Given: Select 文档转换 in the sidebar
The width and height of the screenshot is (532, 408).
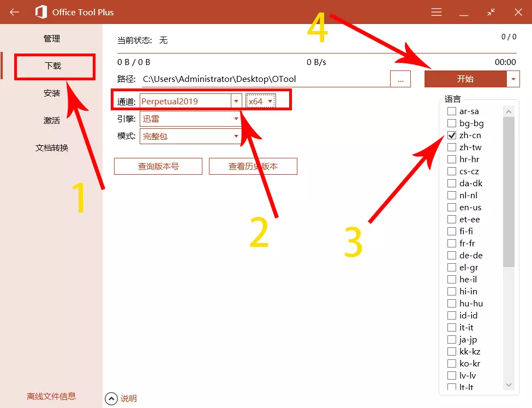Looking at the screenshot, I should tap(52, 148).
